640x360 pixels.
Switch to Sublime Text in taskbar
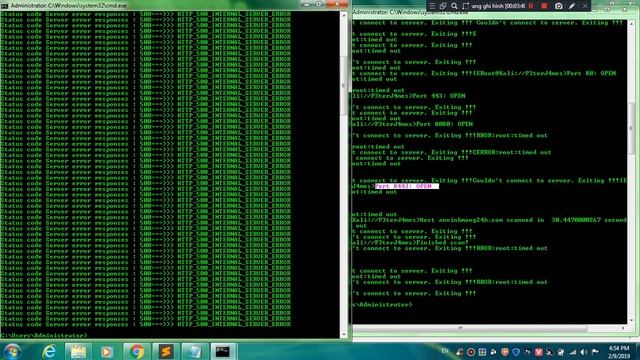pyautogui.click(x=165, y=352)
